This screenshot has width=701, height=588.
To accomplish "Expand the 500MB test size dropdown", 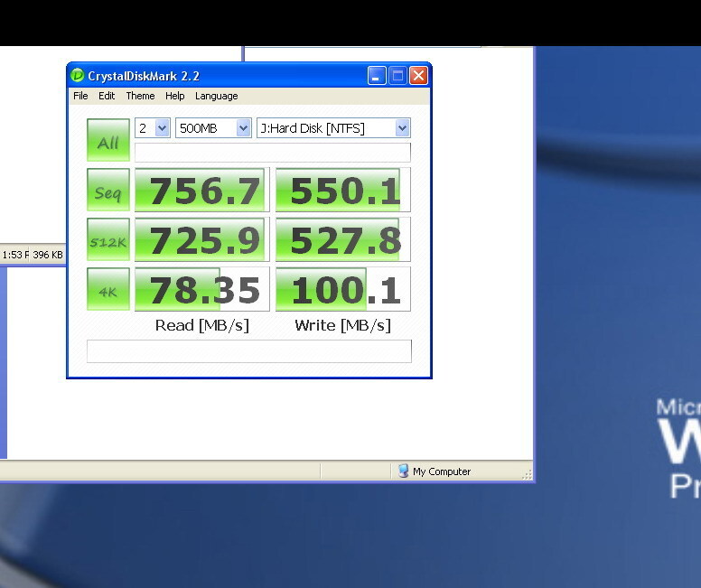I will tap(213, 128).
